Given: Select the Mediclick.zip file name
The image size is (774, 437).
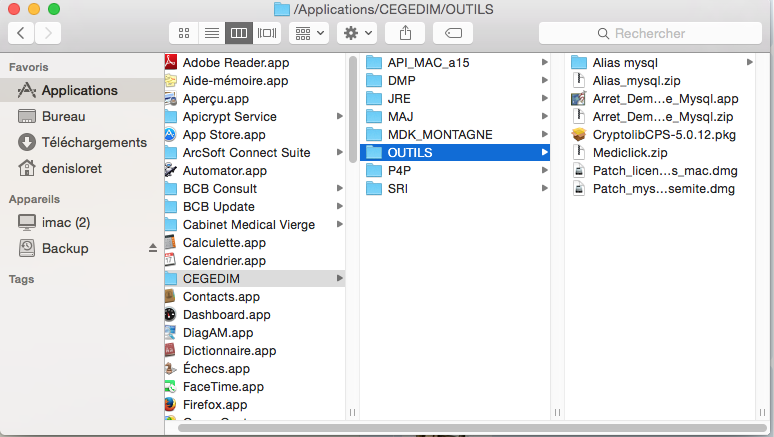Looking at the screenshot, I should click(630, 153).
